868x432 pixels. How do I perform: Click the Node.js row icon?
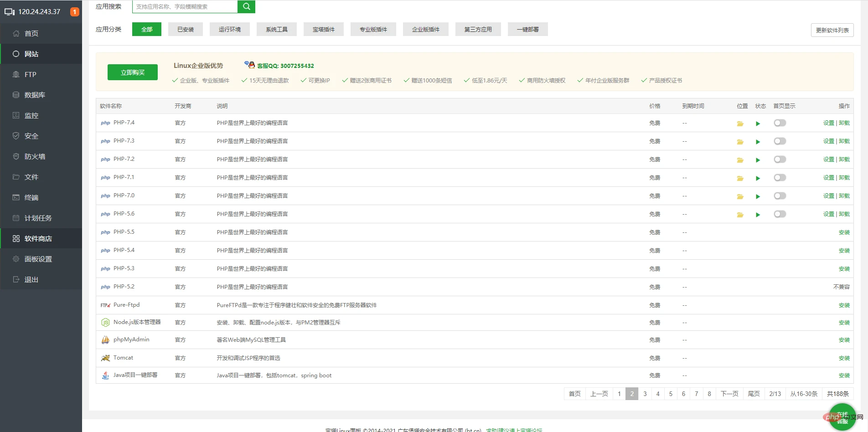(105, 323)
